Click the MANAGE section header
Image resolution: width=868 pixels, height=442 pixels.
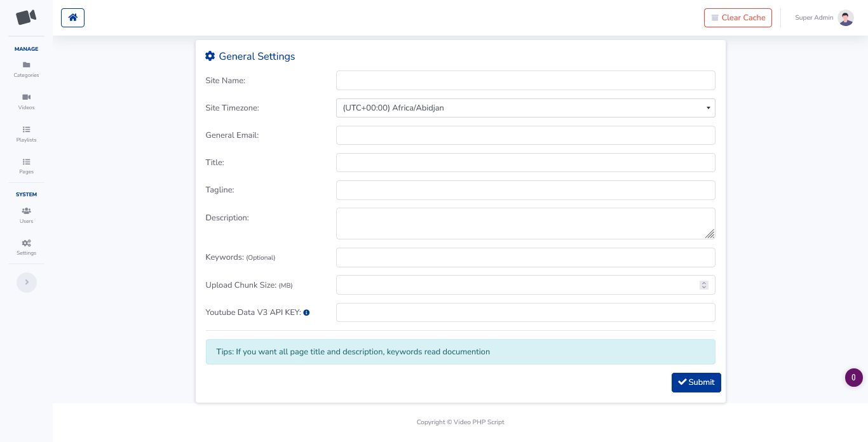tap(26, 49)
